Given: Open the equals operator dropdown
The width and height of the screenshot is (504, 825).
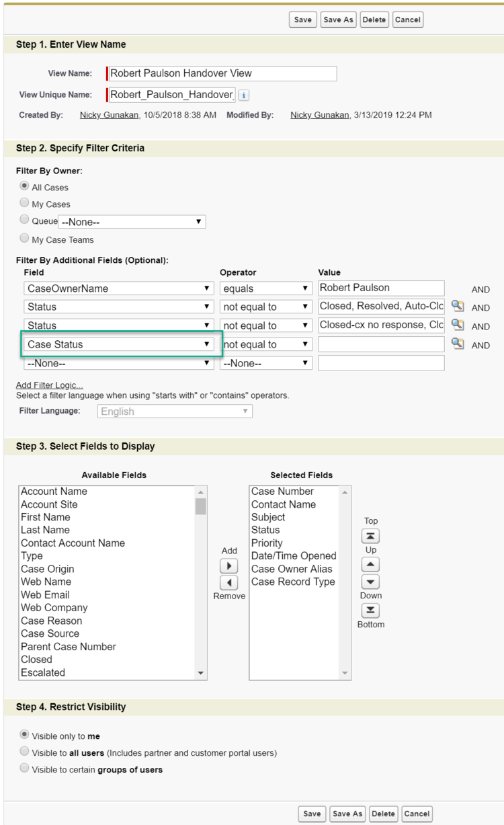Looking at the screenshot, I should (267, 288).
